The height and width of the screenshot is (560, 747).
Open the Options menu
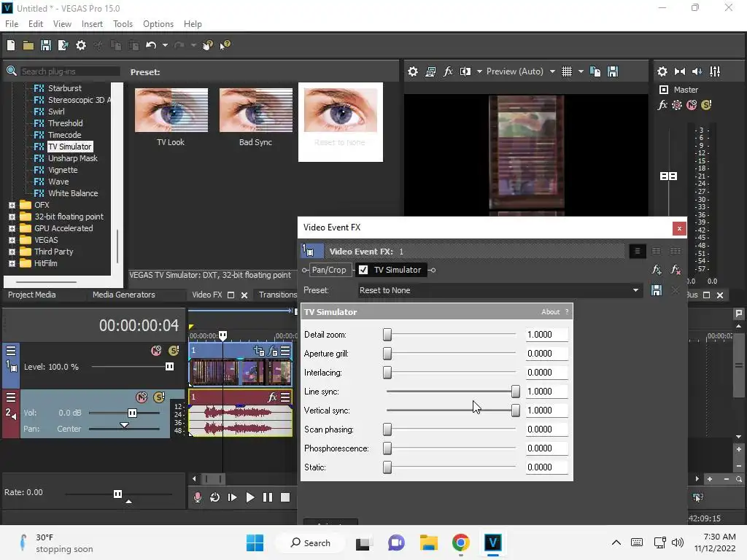point(158,24)
